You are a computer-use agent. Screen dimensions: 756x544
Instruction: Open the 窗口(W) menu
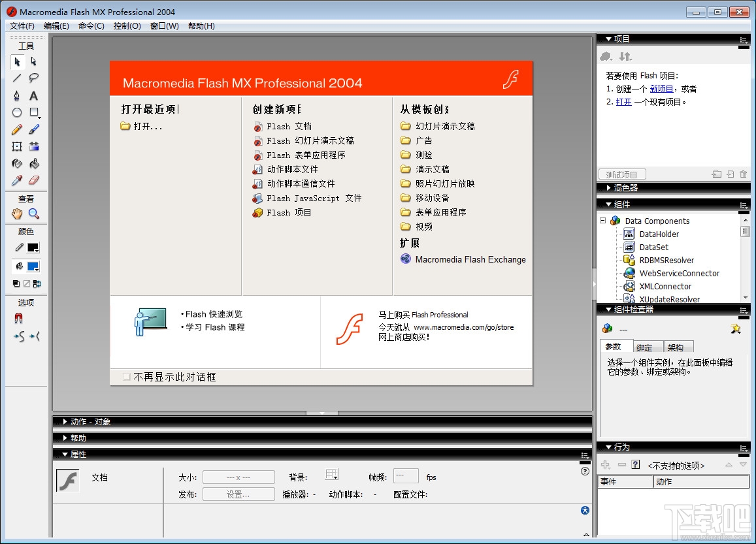coord(165,26)
